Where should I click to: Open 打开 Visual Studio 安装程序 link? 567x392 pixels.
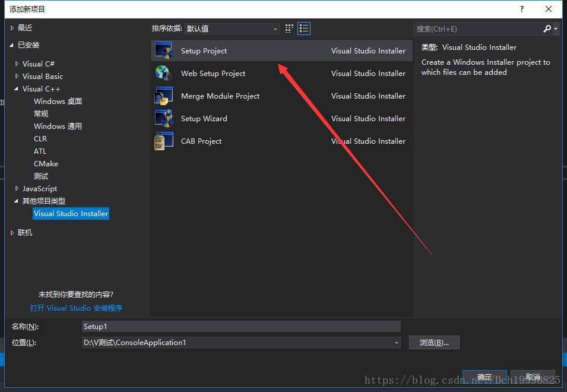coord(77,308)
